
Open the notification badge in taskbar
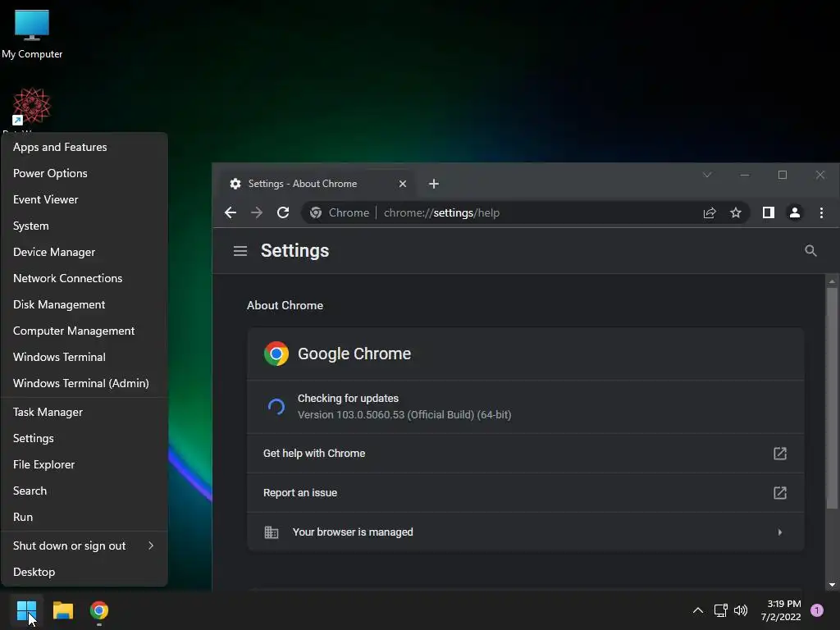coord(817,610)
